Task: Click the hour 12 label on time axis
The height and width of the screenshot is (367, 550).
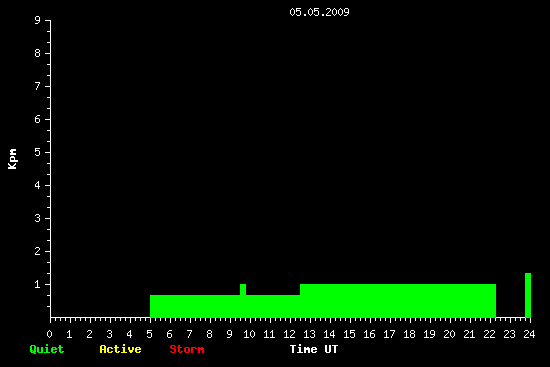Action: [289, 334]
